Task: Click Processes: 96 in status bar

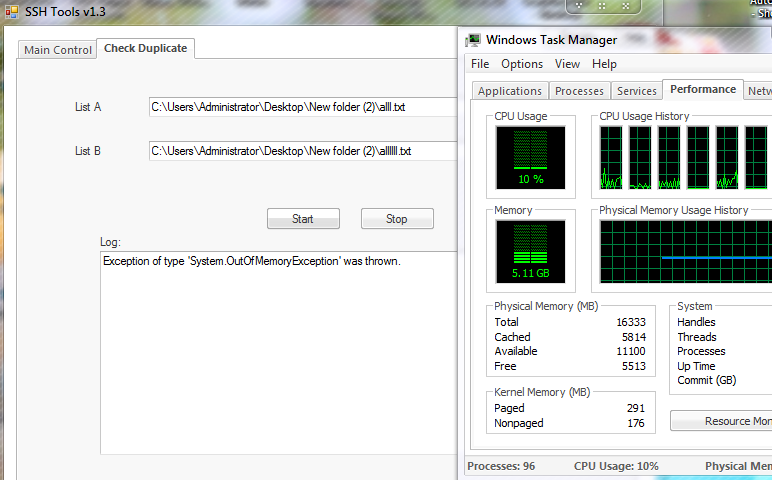Action: [501, 466]
